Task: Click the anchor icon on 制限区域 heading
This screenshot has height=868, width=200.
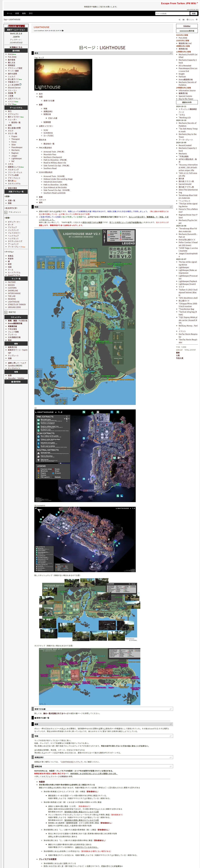Action: (x=171, y=766)
